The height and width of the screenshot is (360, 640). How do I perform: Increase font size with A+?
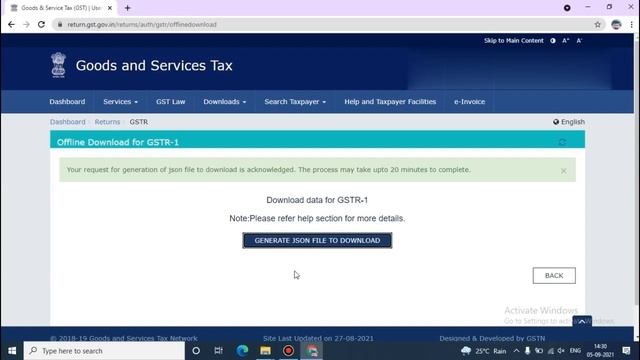(566, 40)
